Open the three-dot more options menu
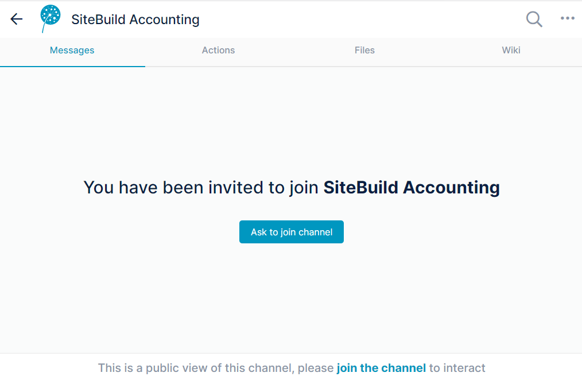This screenshot has height=392, width=582. click(x=568, y=18)
